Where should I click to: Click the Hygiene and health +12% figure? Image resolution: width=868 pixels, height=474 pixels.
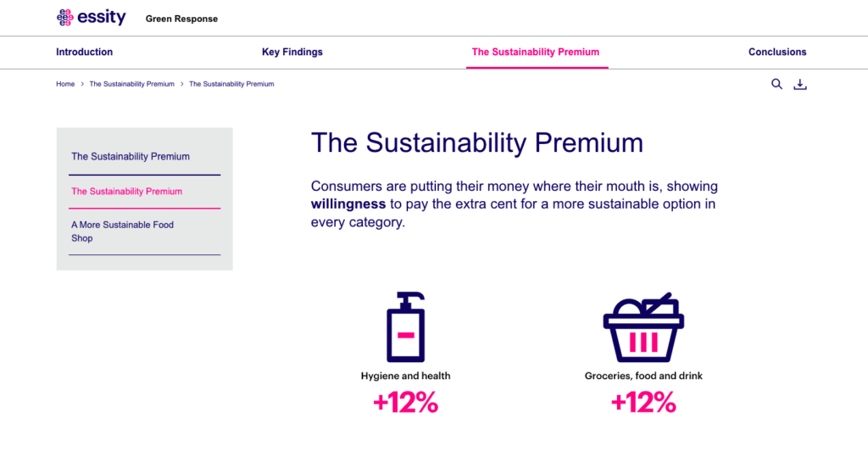(x=405, y=402)
